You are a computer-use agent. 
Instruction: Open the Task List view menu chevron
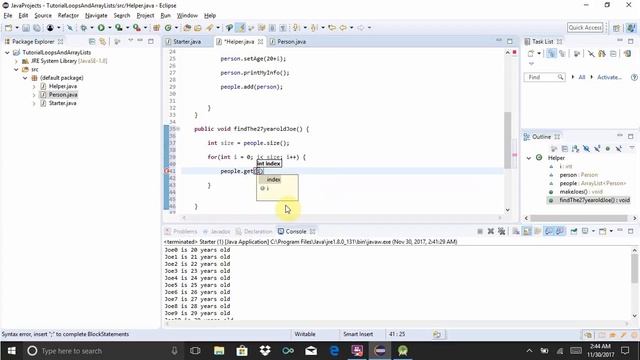(531, 64)
